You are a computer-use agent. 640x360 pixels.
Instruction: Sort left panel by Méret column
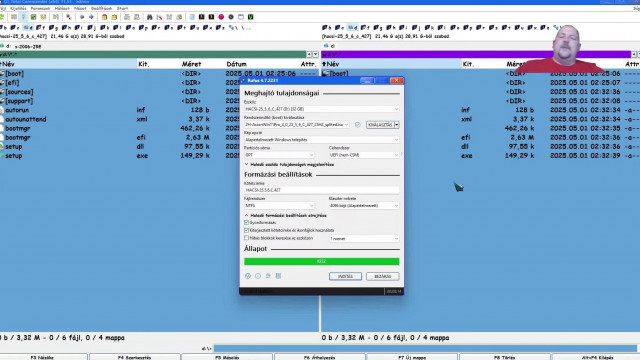(191, 64)
